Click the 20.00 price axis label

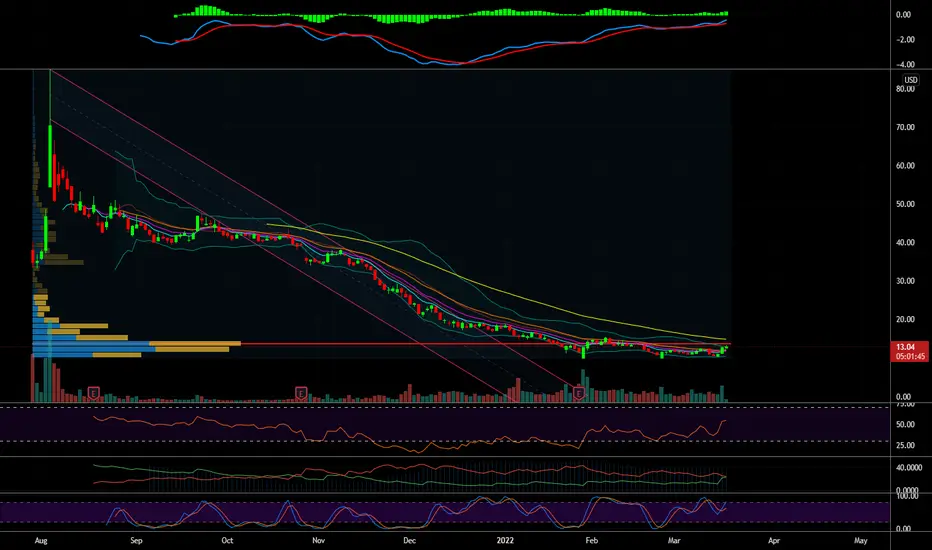905,319
